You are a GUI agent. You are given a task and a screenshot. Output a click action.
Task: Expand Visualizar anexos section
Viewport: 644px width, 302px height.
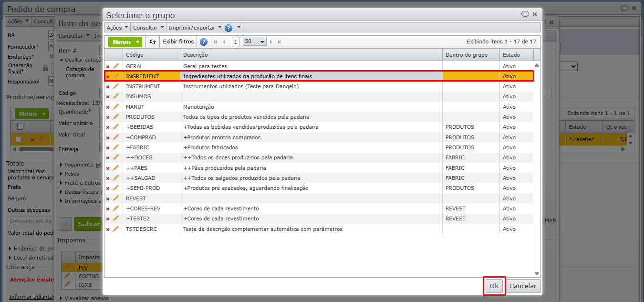pos(61,298)
